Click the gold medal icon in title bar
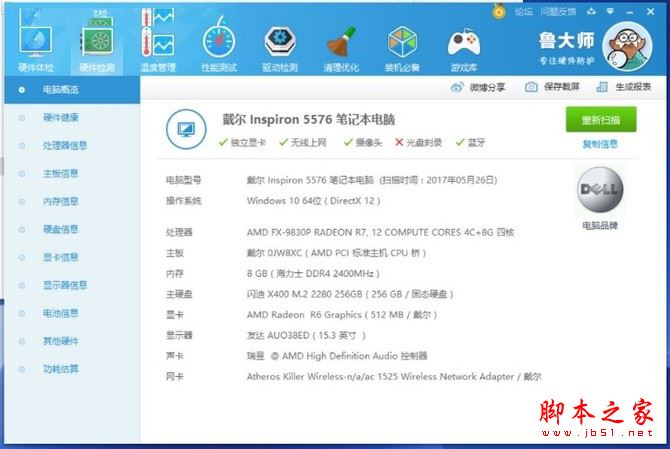Image resolution: width=670 pixels, height=449 pixels. (499, 11)
